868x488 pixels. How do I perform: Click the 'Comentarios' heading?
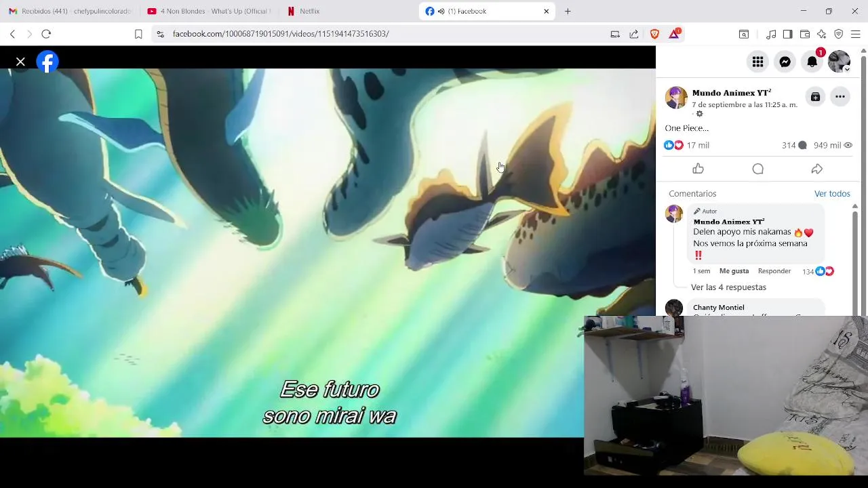click(692, 194)
